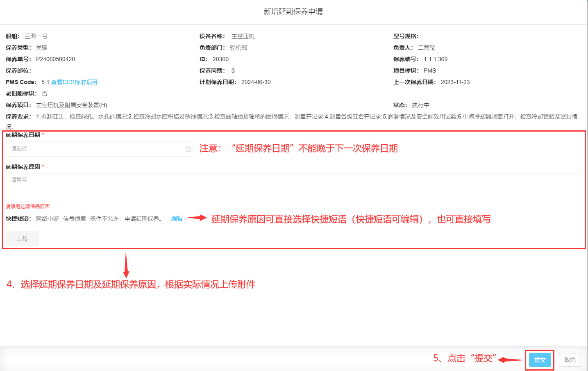The height and width of the screenshot is (371, 588).
Task: Click maintenance order number P24060500420
Action: coord(56,59)
